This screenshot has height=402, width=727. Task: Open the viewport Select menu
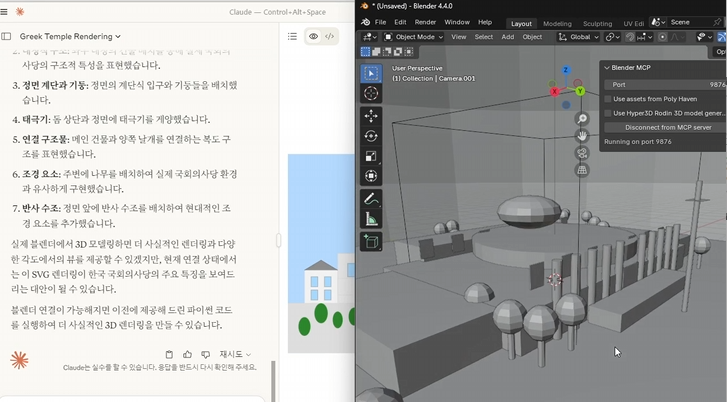[484, 37]
